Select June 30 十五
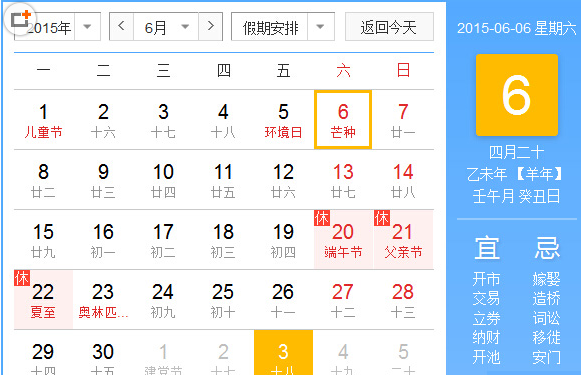 point(103,353)
